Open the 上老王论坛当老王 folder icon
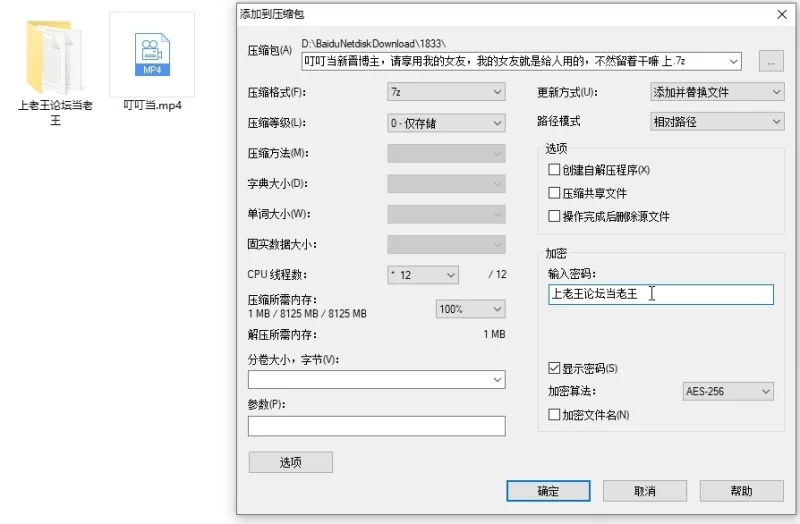 click(55, 57)
